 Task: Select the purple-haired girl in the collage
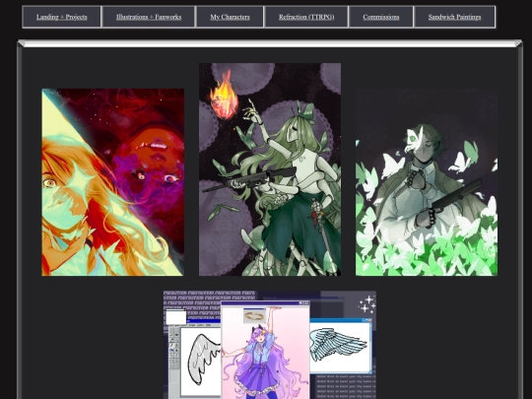265,353
